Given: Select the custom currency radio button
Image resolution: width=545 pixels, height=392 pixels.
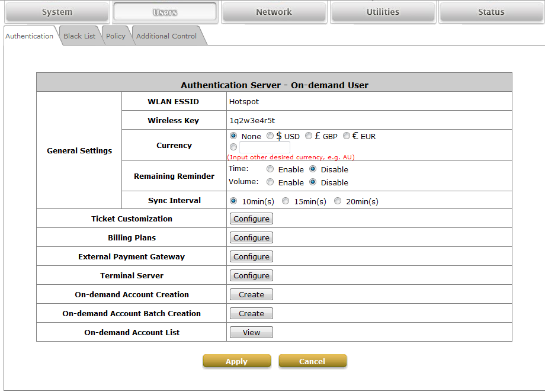Looking at the screenshot, I should (233, 147).
